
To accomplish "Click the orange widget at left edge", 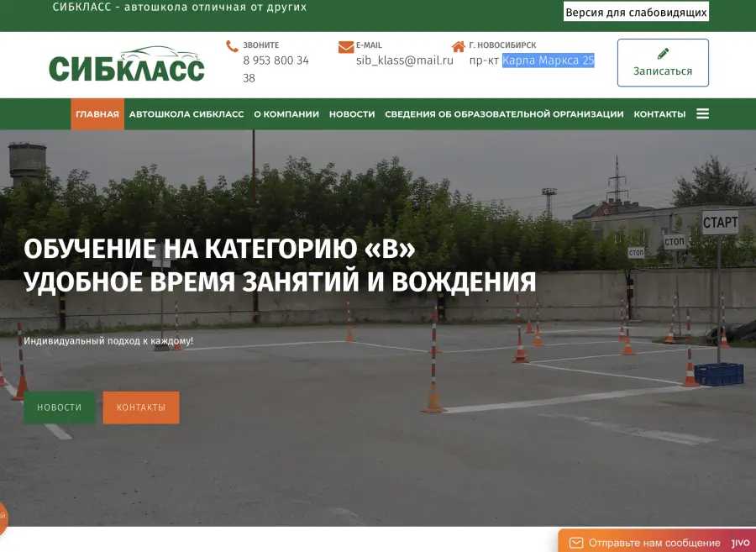I will 3,518.
